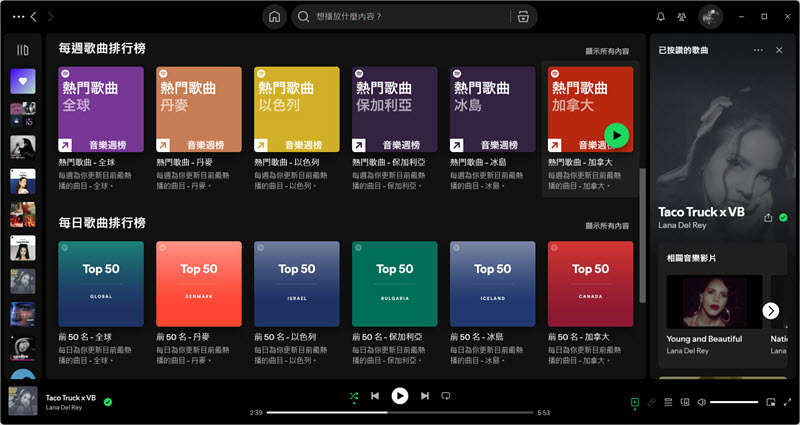Show all content for 每日歌曲排行榜
The height and width of the screenshot is (425, 800).
tap(607, 226)
